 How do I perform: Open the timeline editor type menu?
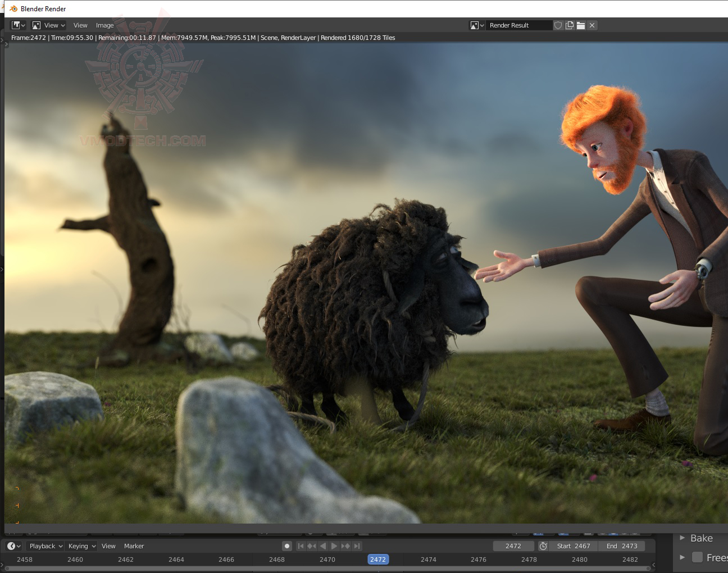tap(14, 546)
